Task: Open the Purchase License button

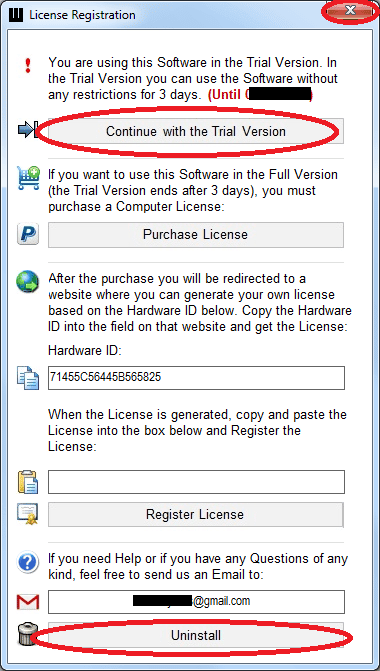Action: pos(196,235)
